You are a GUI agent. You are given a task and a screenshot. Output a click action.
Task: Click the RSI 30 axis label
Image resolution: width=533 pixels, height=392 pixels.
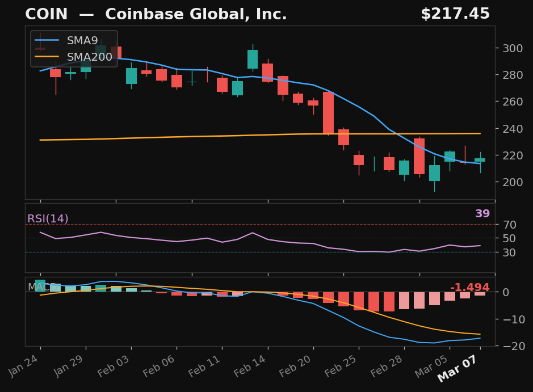click(x=510, y=252)
